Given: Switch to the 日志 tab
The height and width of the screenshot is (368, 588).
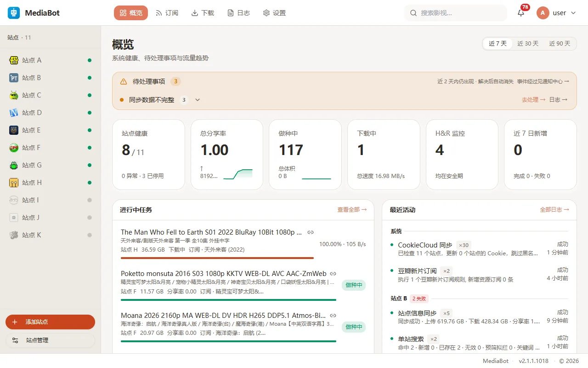Looking at the screenshot, I should pos(238,13).
